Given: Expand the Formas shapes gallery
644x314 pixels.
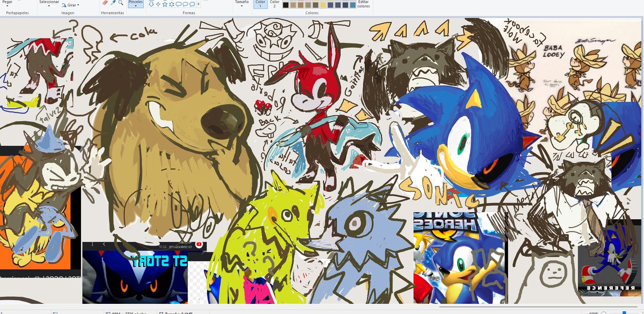Looking at the screenshot, I should point(199,4).
